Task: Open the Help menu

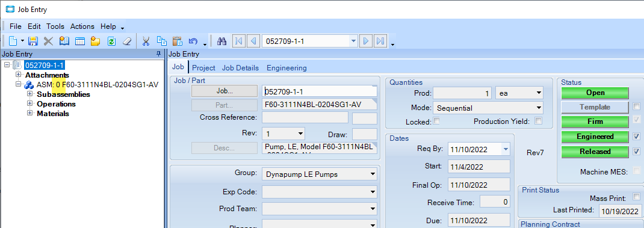Action: (x=108, y=26)
